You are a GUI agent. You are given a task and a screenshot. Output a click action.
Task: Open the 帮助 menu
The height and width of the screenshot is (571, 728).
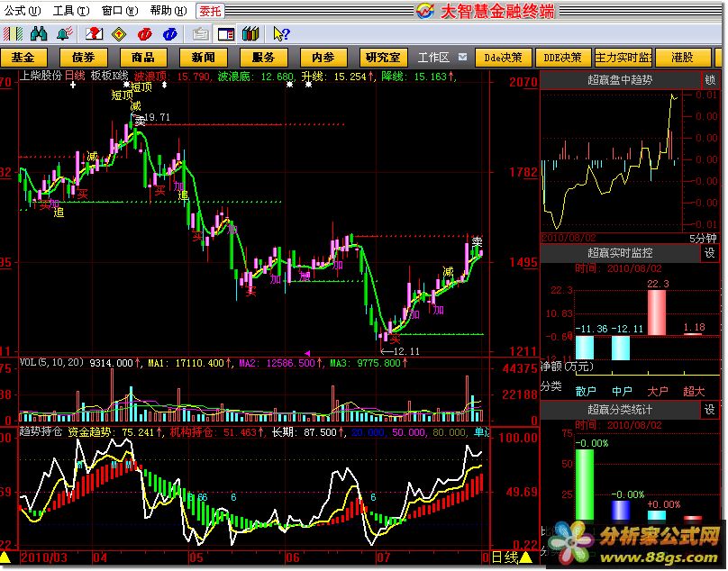coord(168,10)
